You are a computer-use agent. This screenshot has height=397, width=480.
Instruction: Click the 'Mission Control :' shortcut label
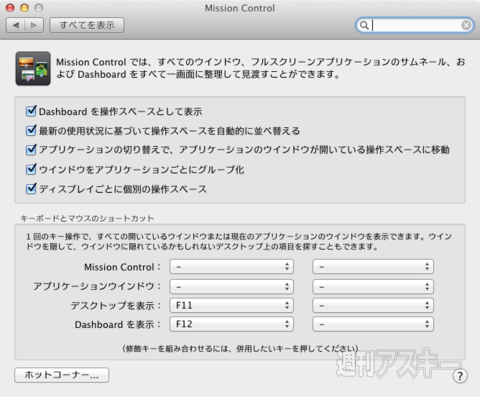tap(122, 267)
